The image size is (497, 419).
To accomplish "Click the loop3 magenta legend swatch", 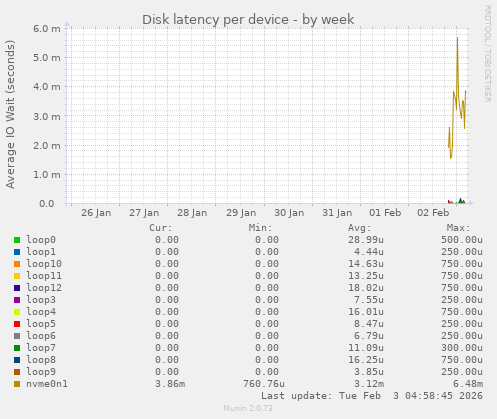I will (x=17, y=300).
